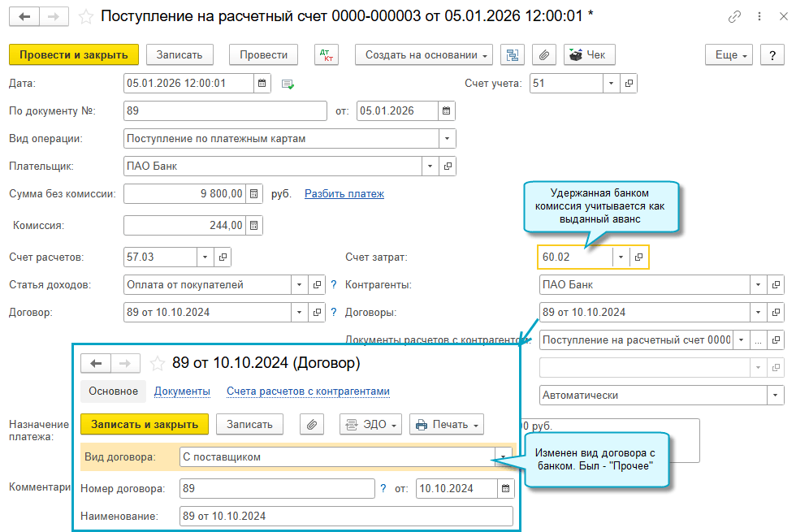Open the Статья доходов item form
The image size is (796, 532).
(317, 285)
